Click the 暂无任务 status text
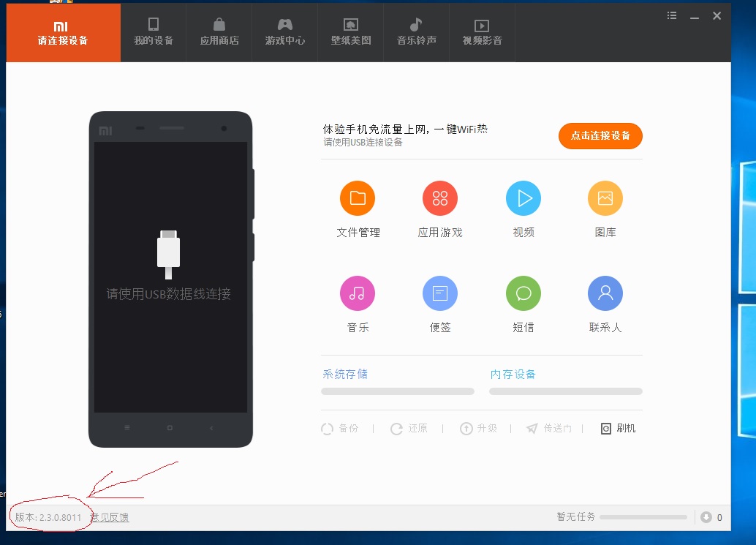Image resolution: width=756 pixels, height=545 pixels. (x=575, y=517)
